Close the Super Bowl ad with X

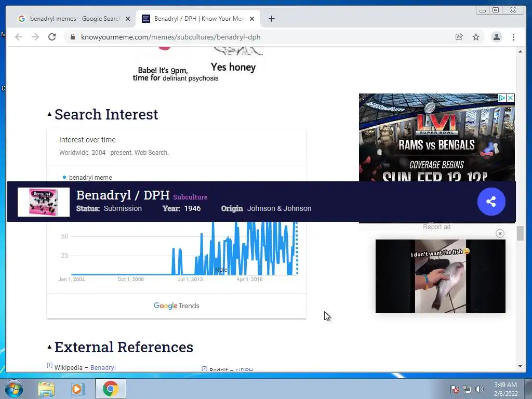tap(511, 98)
